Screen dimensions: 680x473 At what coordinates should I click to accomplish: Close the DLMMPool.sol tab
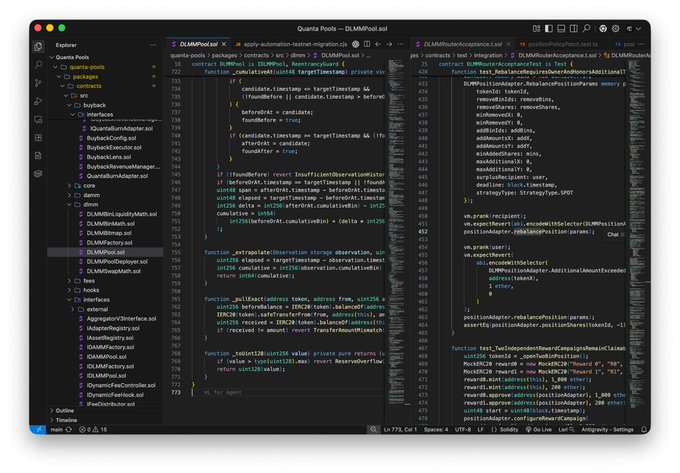(224, 44)
